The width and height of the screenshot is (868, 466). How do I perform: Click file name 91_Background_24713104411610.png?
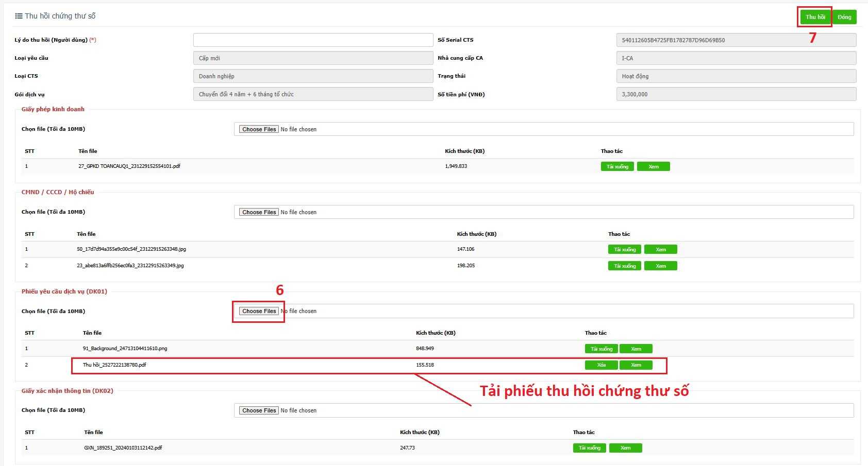(x=125, y=349)
